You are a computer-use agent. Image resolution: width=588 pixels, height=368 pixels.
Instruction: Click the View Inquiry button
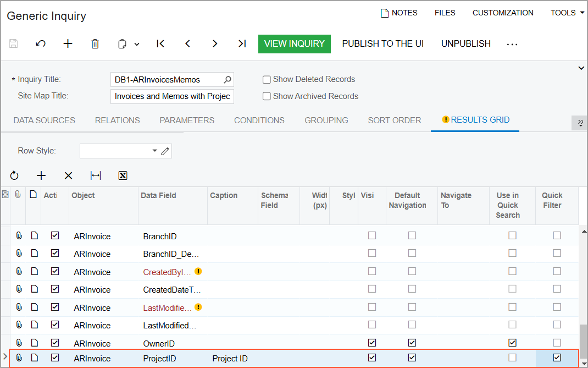[x=294, y=44]
